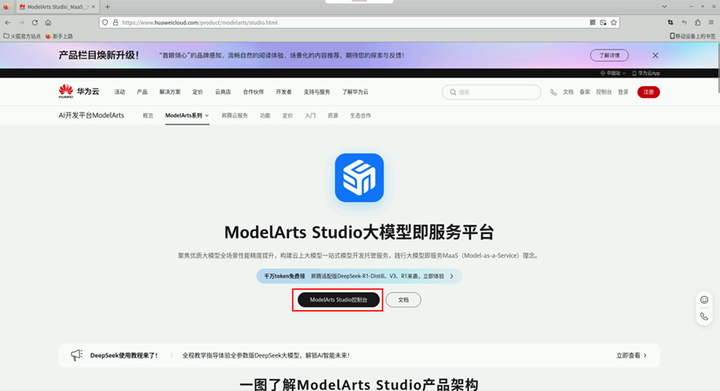The height and width of the screenshot is (391, 720).
Task: Click the black ModelArts Studio控制台 button
Action: (338, 300)
